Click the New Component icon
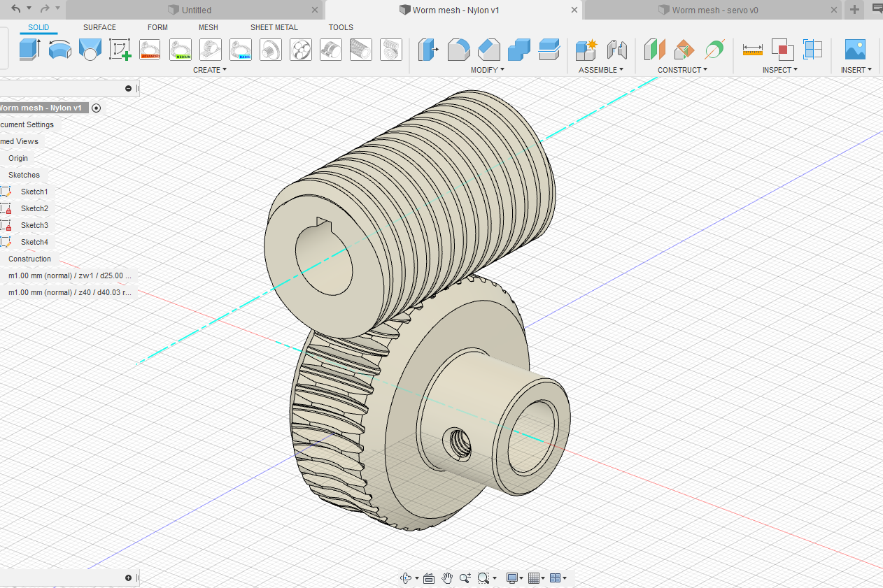Screen dimensions: 883x588 coord(586,50)
